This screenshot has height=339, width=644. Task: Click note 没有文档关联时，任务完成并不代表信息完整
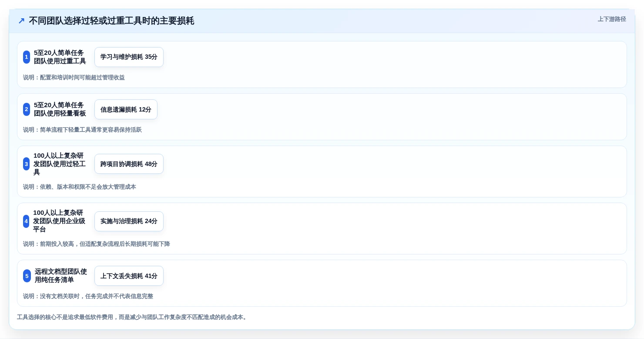click(88, 296)
